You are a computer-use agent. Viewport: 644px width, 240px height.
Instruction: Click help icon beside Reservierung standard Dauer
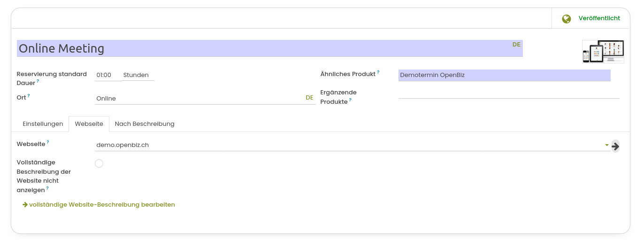38,81
